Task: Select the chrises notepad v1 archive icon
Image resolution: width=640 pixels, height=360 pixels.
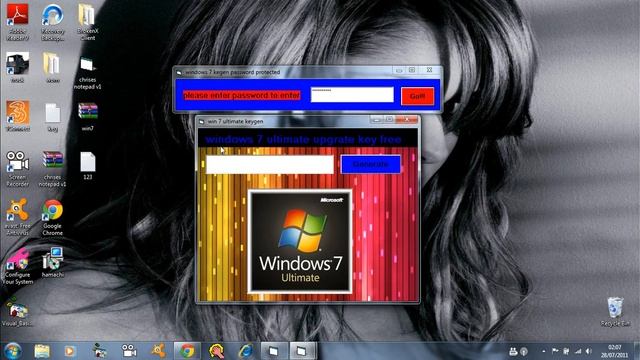Action: point(53,169)
